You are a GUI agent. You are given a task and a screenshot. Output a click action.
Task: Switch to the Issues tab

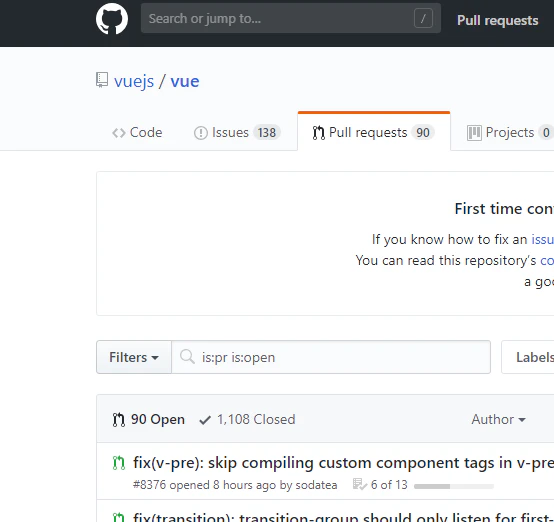237,133
